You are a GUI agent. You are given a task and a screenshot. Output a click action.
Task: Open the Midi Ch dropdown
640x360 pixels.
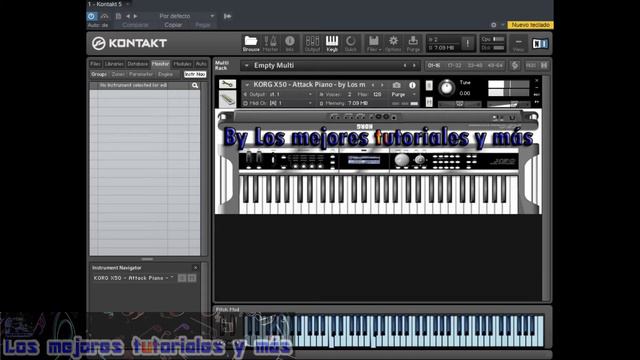tap(279, 103)
